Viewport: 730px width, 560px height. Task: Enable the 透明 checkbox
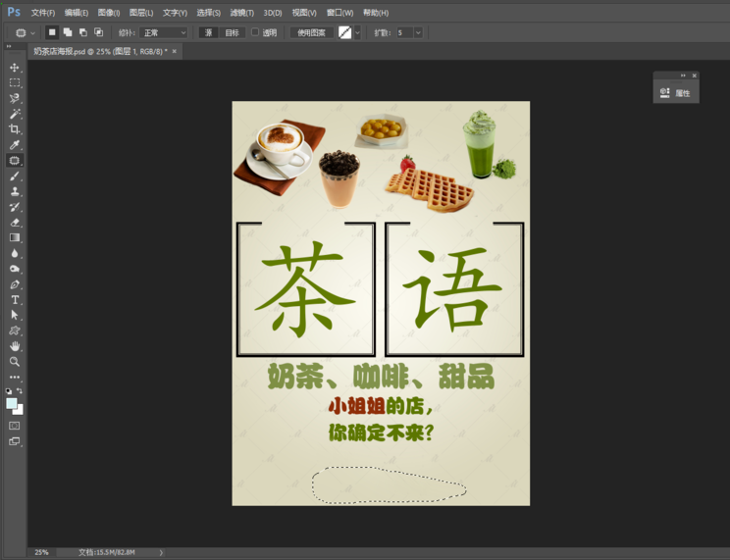point(255,32)
